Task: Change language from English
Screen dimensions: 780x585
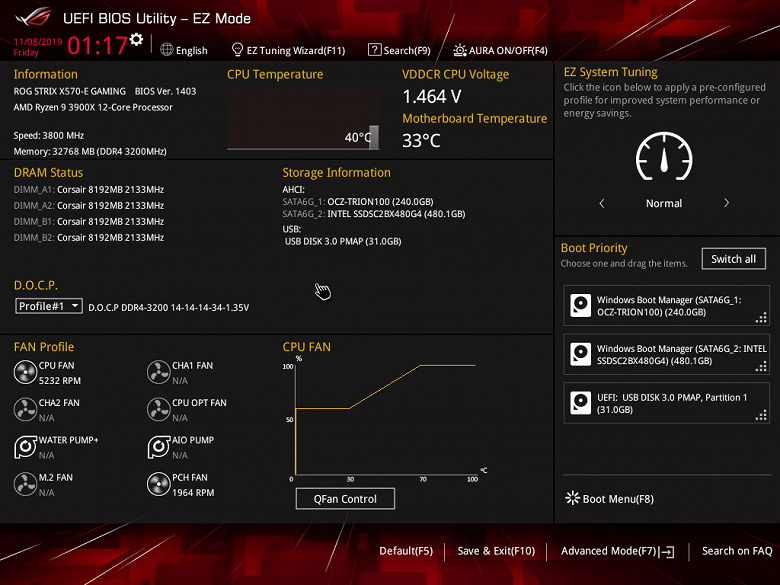Action: 184,50
